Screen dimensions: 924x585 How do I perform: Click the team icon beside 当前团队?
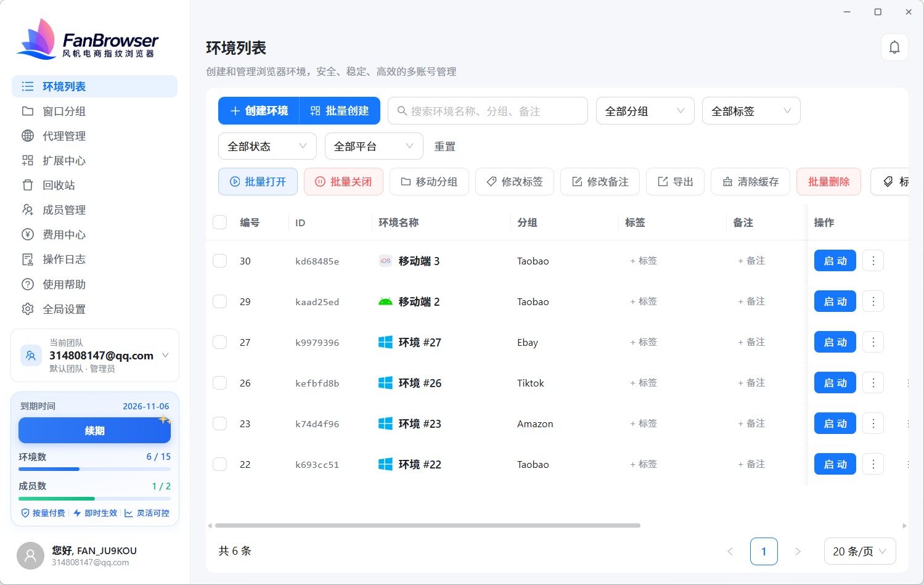click(x=31, y=355)
